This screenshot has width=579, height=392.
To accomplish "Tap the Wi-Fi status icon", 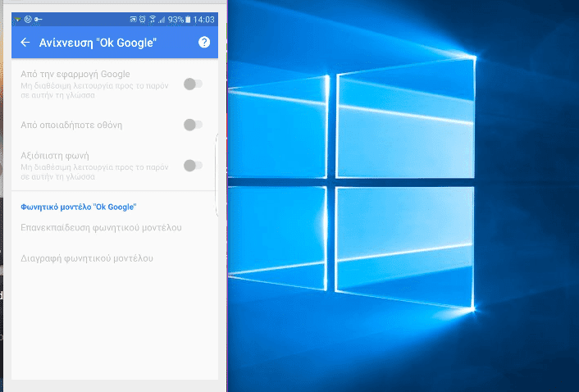I will pos(153,20).
